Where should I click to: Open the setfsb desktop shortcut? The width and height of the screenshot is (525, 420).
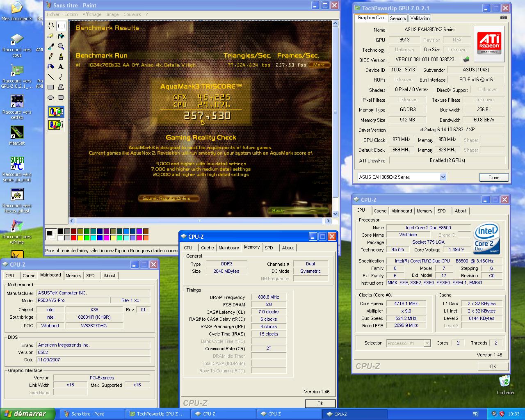[17, 107]
